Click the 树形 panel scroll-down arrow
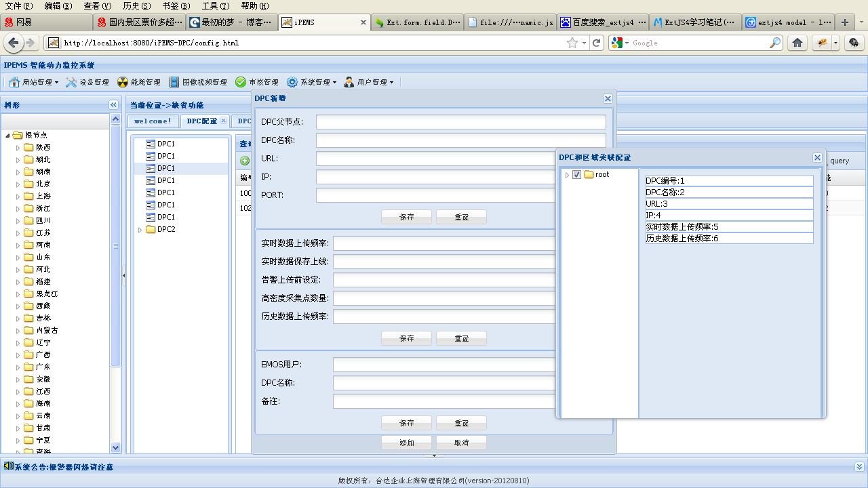The width and height of the screenshot is (868, 488). coord(115,447)
